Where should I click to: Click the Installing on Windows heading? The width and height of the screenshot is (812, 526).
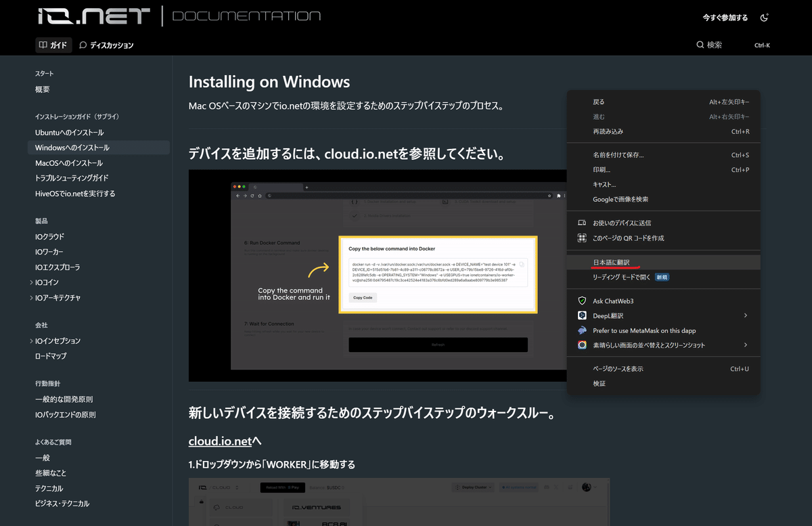(269, 82)
